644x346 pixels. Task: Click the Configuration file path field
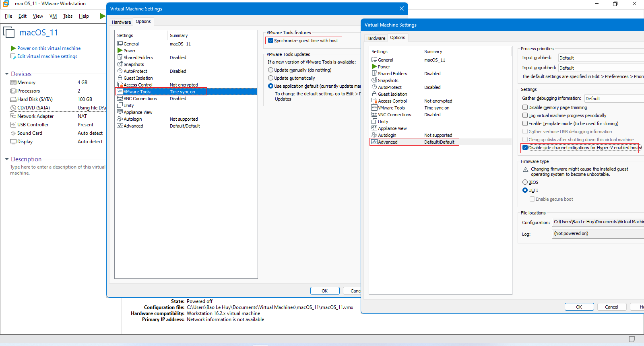598,222
